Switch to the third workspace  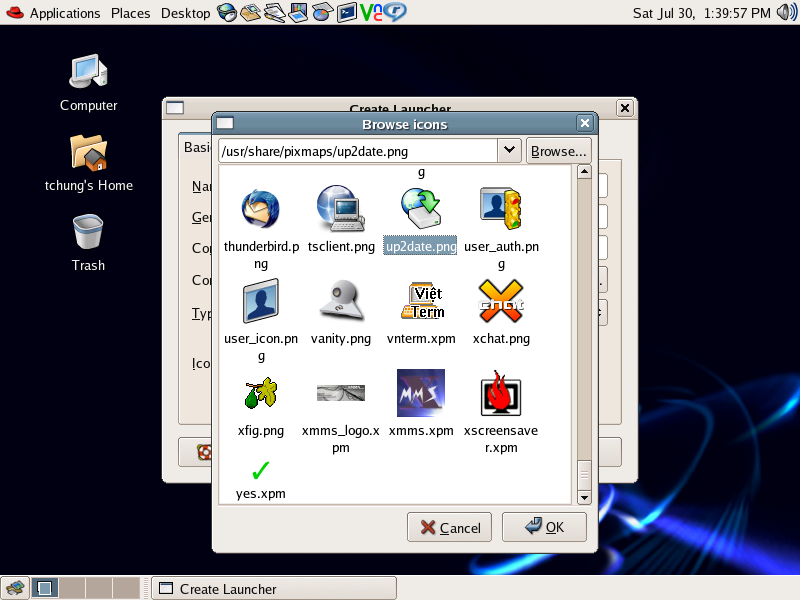tap(99, 588)
